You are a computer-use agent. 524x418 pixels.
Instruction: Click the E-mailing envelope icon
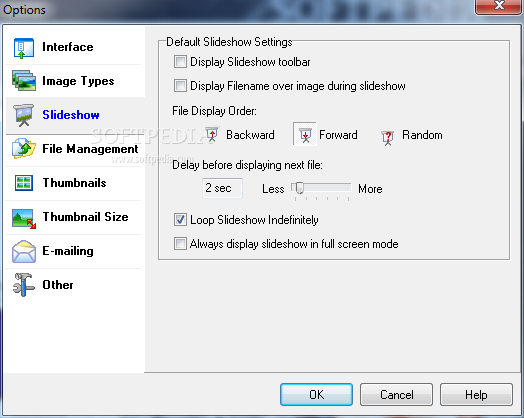[x=24, y=251]
